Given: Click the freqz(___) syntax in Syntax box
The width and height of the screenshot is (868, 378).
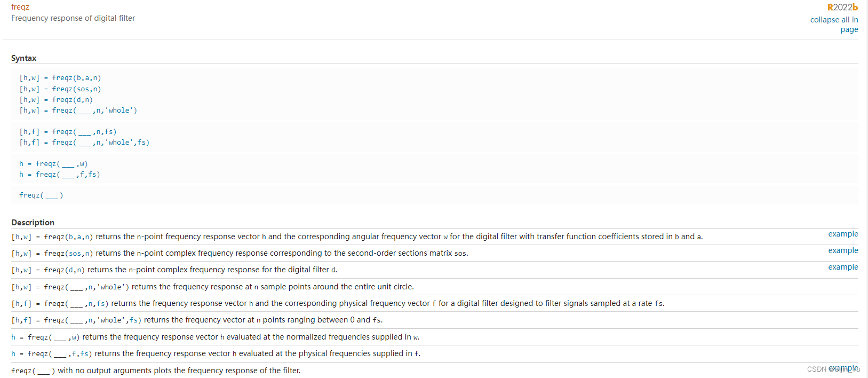Looking at the screenshot, I should (x=41, y=195).
